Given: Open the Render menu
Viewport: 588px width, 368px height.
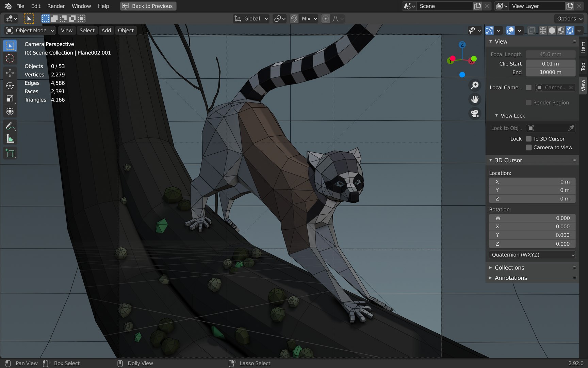Looking at the screenshot, I should pyautogui.click(x=56, y=6).
